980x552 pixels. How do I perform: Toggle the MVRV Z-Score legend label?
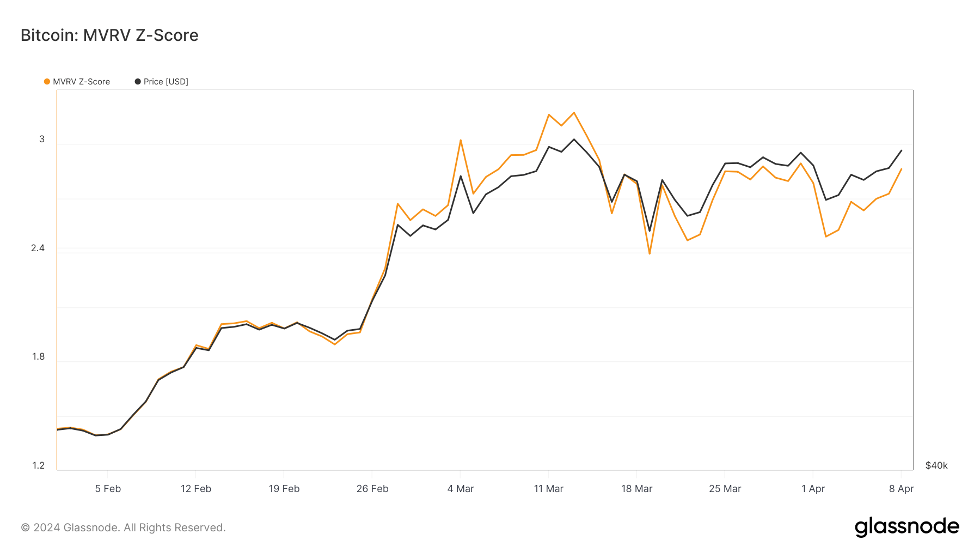point(81,82)
